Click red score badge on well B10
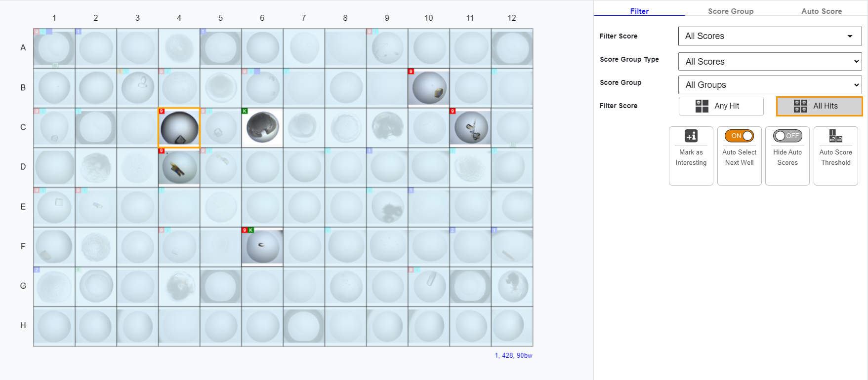Screen dimensions: 868x380 [411, 72]
